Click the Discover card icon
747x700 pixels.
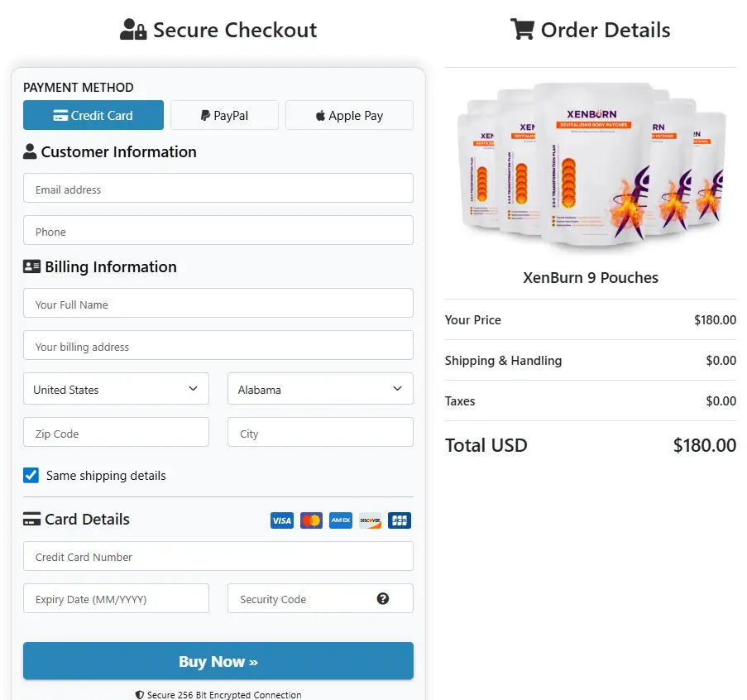click(x=370, y=520)
